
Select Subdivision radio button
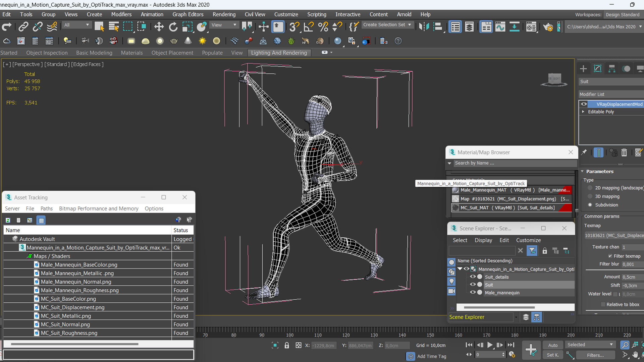click(x=590, y=205)
